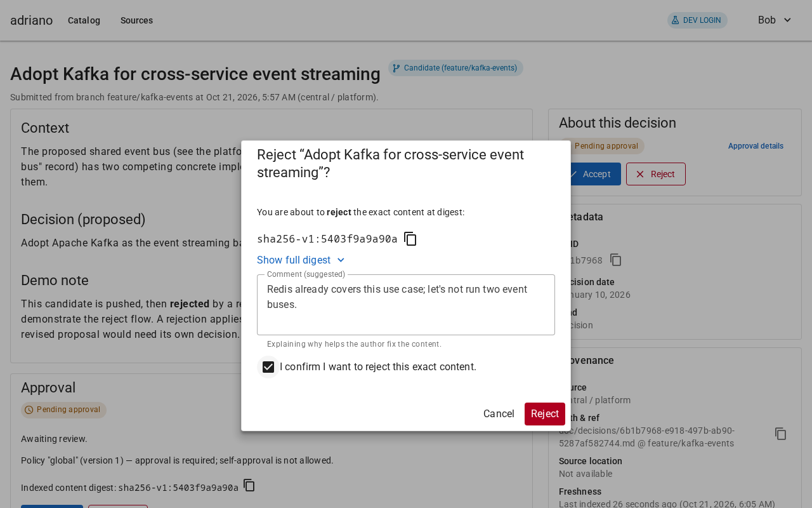Click the Candidate (feature/kafka-events) chip
Screen dimensions: 812x508
pos(455,68)
